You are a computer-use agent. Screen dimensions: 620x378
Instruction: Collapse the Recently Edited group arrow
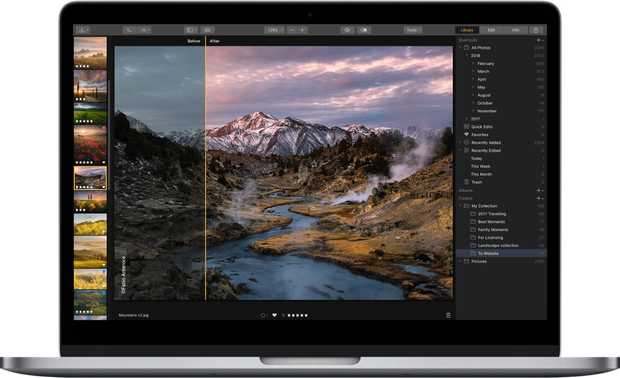[x=460, y=150]
